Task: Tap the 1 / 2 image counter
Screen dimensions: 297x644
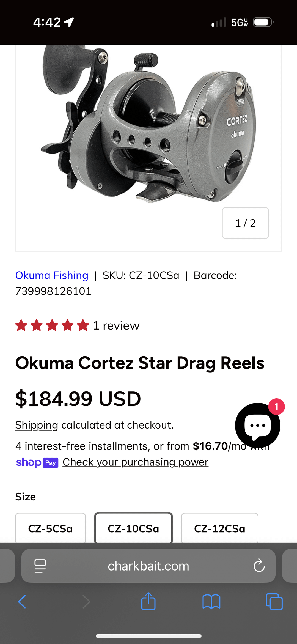Action: [x=245, y=223]
